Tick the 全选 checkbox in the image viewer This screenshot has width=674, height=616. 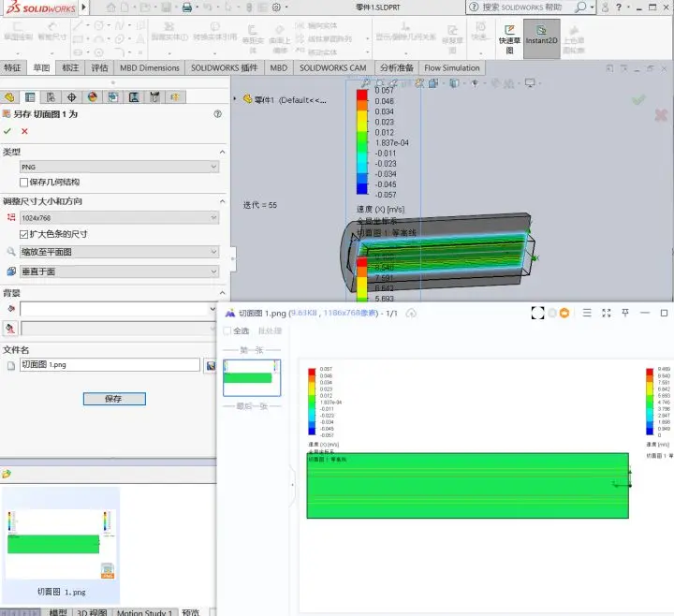pos(227,330)
